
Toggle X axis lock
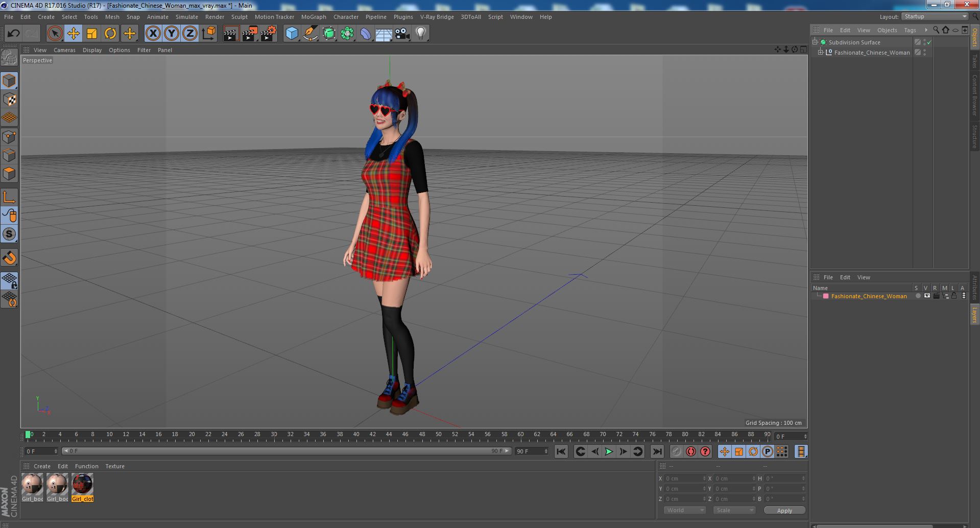pyautogui.click(x=153, y=34)
